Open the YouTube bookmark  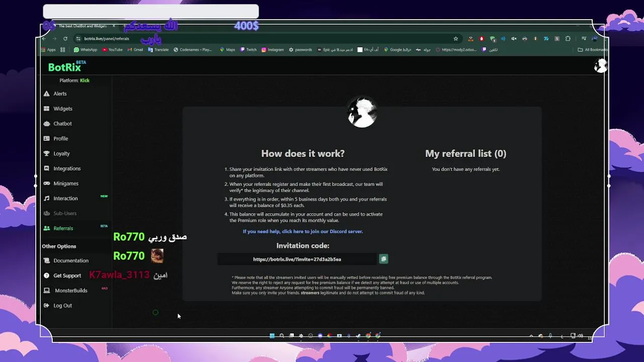coord(113,50)
